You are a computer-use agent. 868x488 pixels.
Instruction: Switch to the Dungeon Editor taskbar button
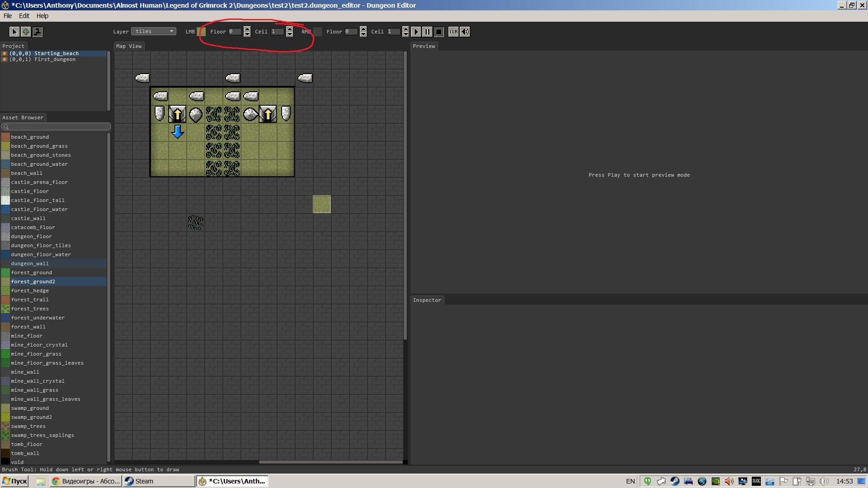coord(232,481)
